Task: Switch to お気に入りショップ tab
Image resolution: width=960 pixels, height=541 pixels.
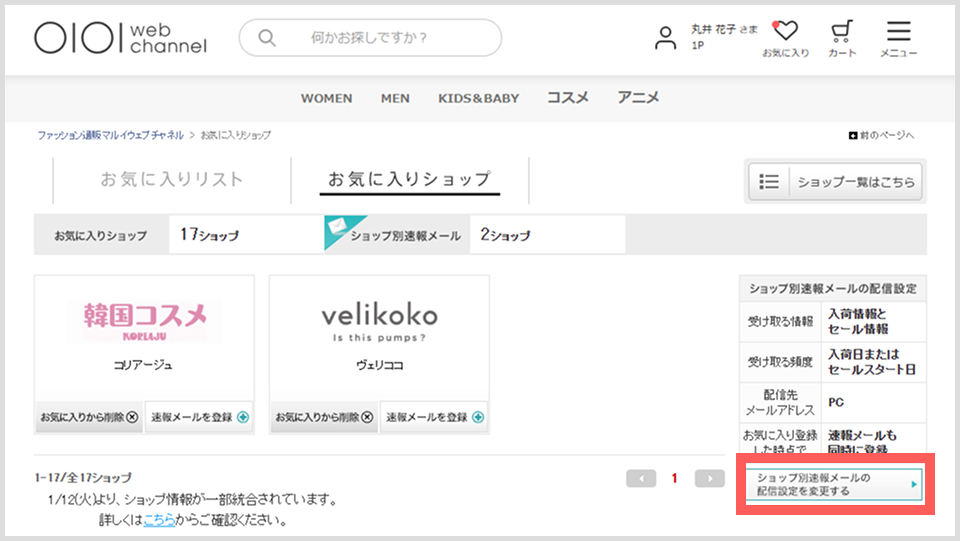Action: coord(410,179)
